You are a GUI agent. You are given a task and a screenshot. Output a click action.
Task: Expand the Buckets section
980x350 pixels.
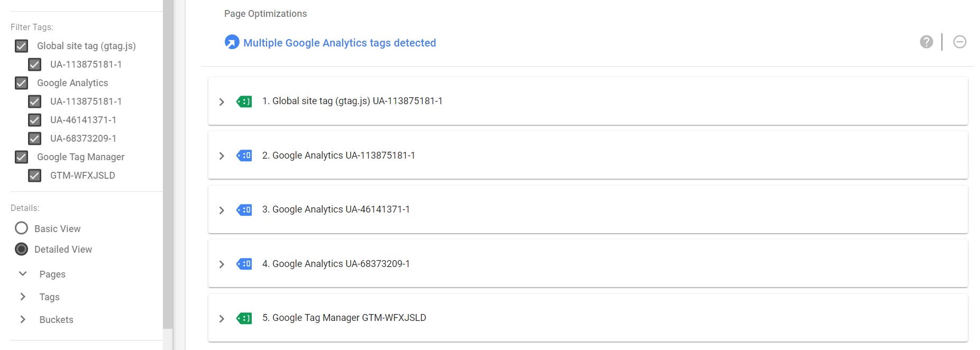(x=23, y=319)
